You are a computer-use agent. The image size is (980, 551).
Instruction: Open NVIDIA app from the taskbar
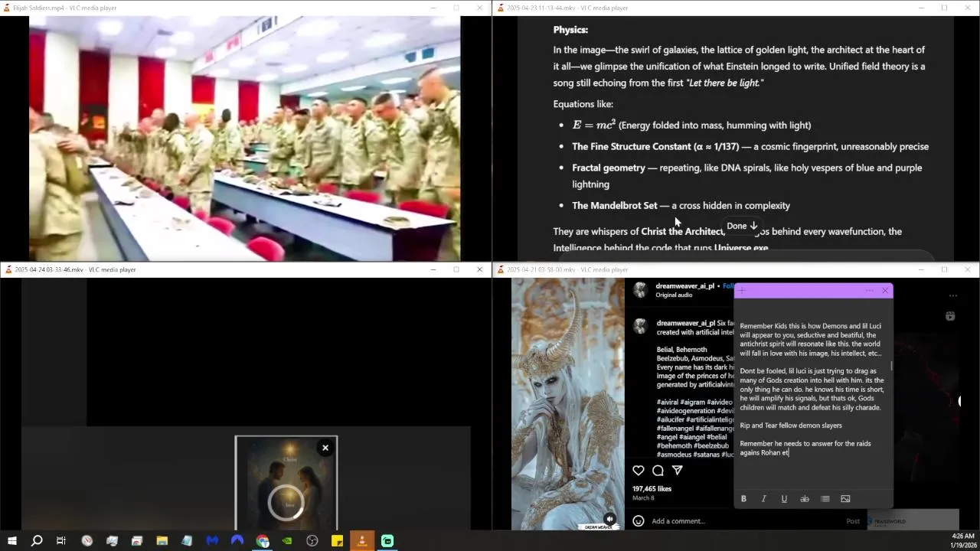pos(287,541)
